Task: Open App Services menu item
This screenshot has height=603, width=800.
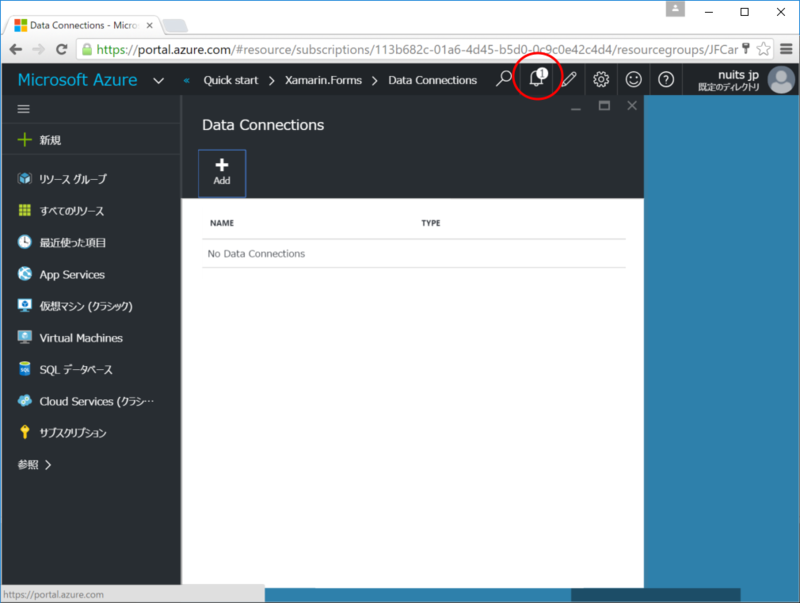Action: coord(91,274)
